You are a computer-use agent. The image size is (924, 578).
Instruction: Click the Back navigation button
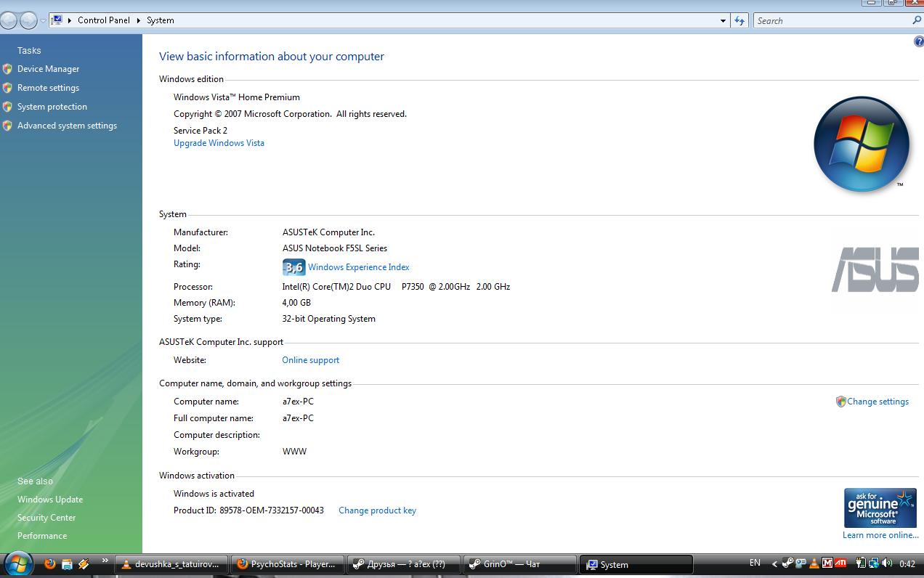9,20
